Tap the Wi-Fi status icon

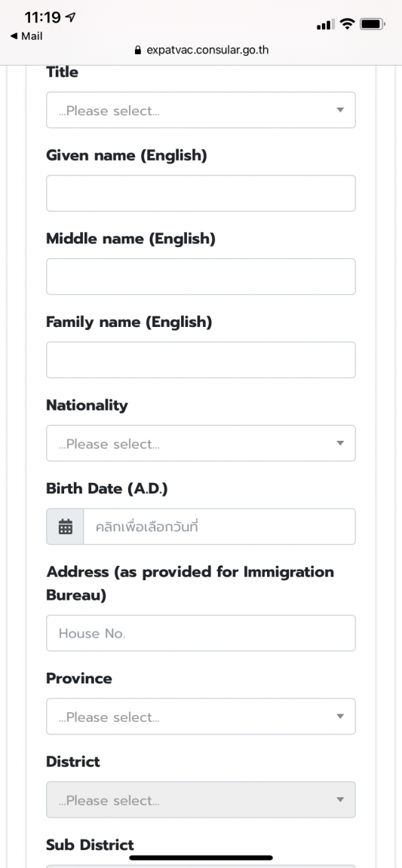tap(348, 24)
